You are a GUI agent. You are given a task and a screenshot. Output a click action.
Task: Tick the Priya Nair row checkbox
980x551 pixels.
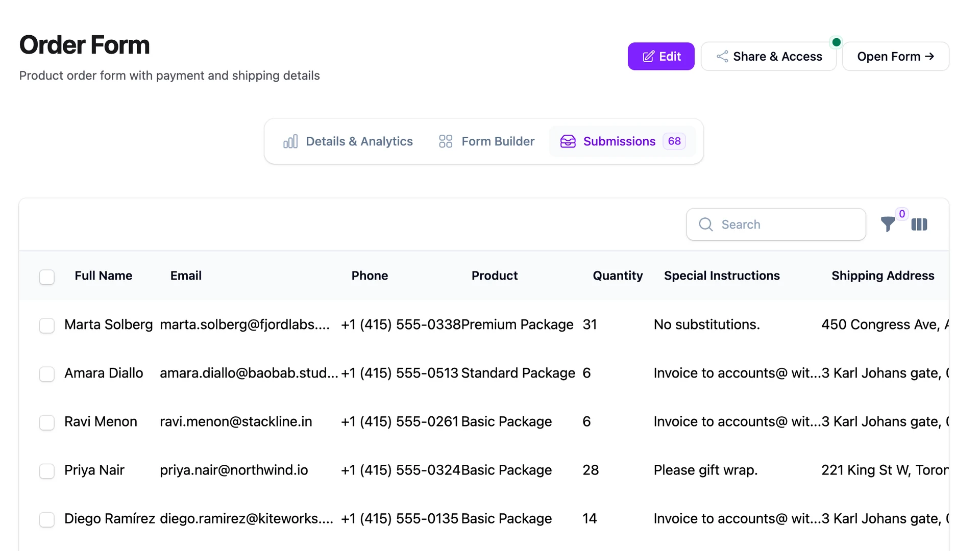pyautogui.click(x=47, y=471)
